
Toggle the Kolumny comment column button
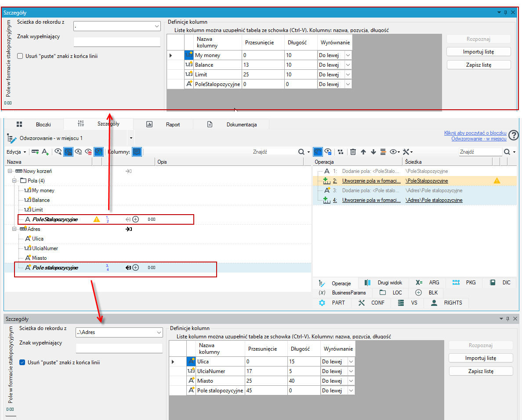(x=137, y=152)
